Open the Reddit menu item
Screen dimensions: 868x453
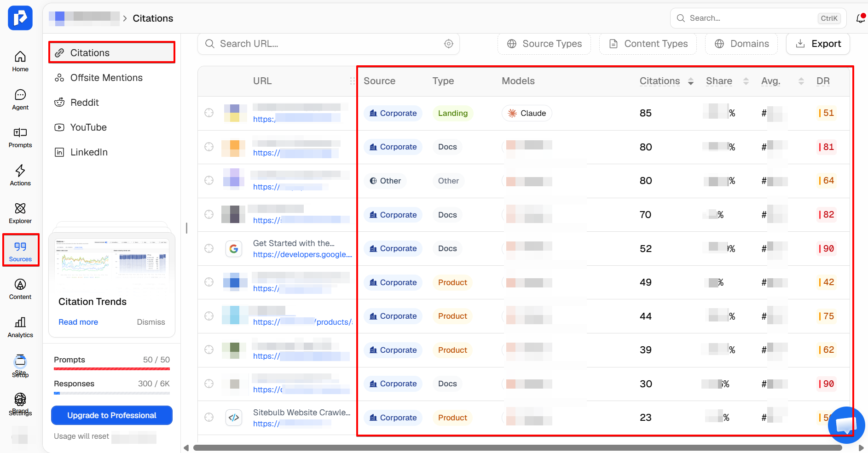(112, 103)
